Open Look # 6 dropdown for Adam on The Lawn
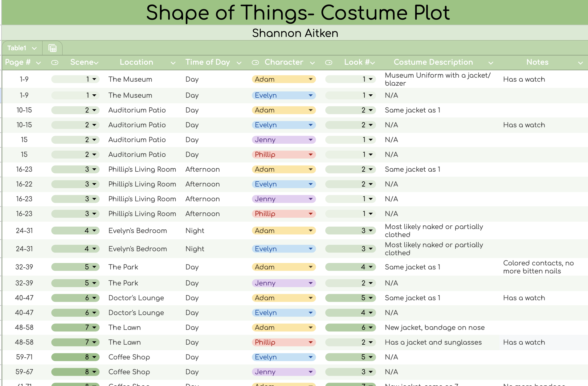Screen dimensions: 588x386 click(x=370, y=327)
